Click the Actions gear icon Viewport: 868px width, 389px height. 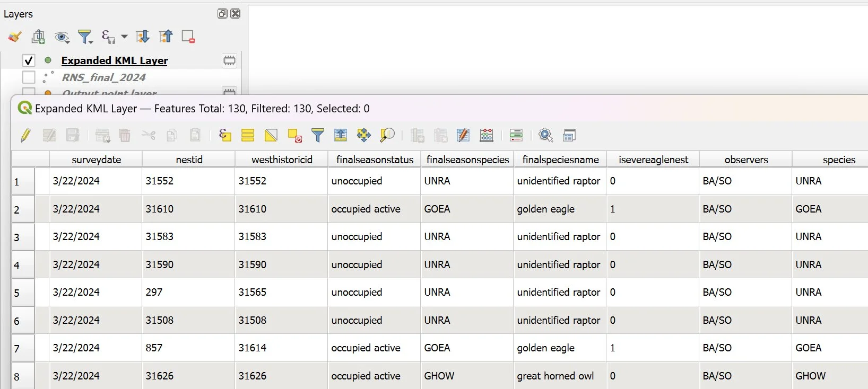point(546,135)
